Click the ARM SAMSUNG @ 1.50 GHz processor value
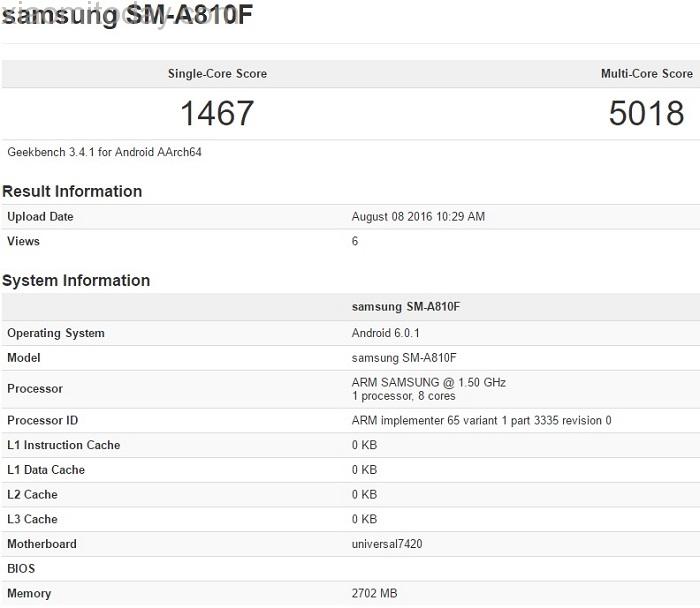 (x=428, y=383)
